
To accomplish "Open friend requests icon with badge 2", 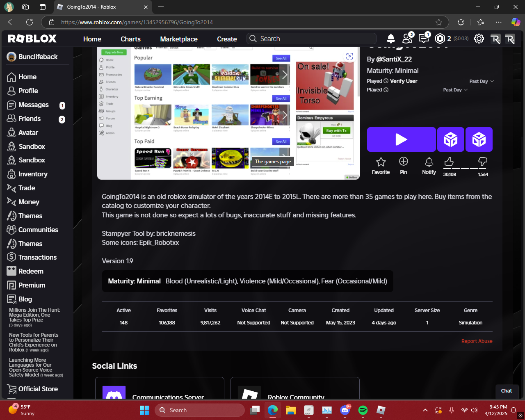I will click(407, 39).
